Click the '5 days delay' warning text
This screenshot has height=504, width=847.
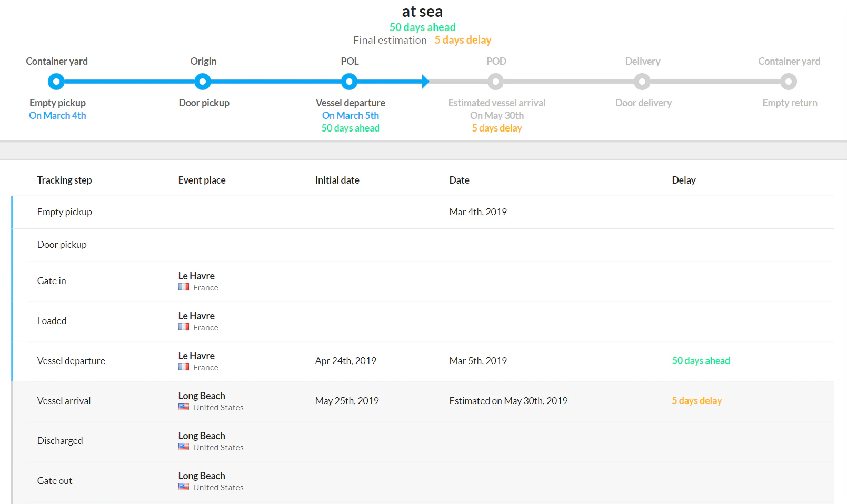pyautogui.click(x=463, y=39)
